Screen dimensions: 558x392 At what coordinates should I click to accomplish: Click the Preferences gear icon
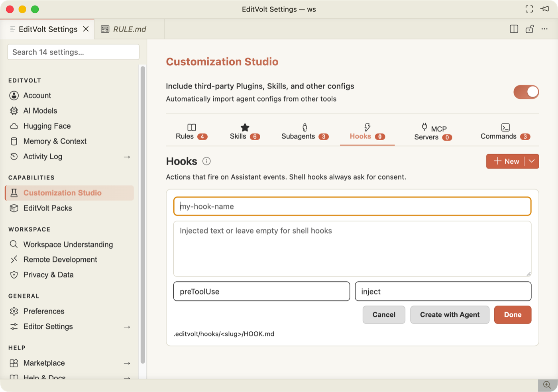click(x=14, y=311)
